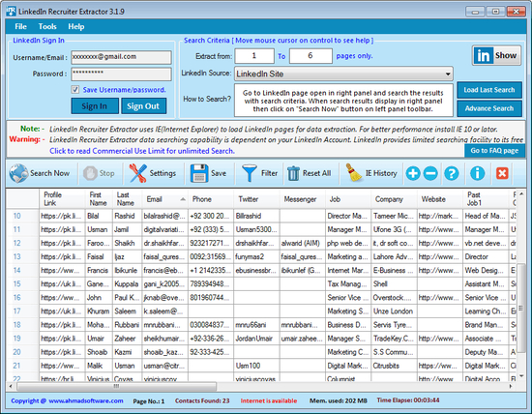The image size is (532, 414).
Task: Click the Advance Search button
Action: (x=489, y=108)
